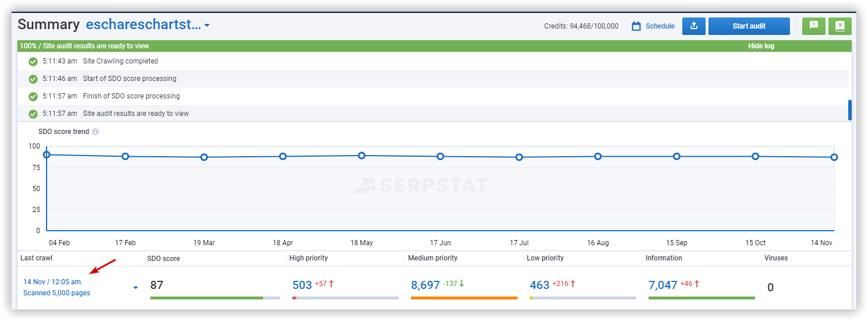Click the export upload icon button
This screenshot has height=321, width=868.
[x=693, y=26]
